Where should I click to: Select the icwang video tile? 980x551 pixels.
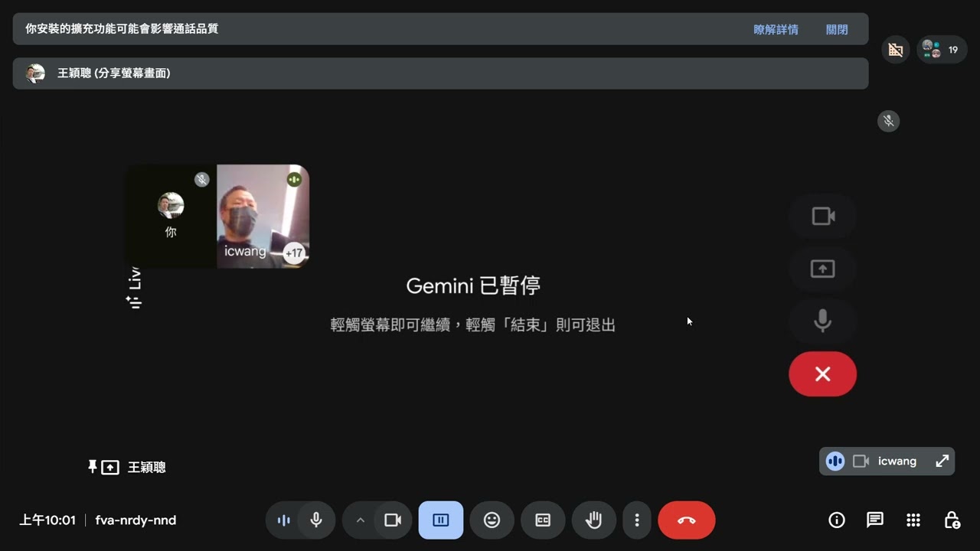pyautogui.click(x=263, y=217)
